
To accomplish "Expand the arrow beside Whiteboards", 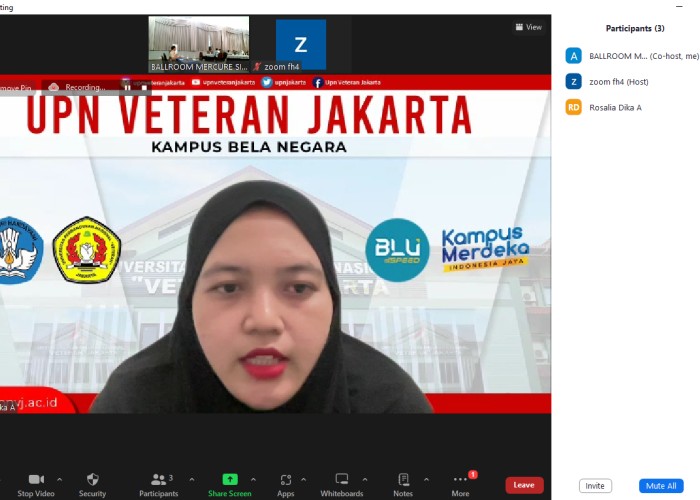I will [x=365, y=479].
